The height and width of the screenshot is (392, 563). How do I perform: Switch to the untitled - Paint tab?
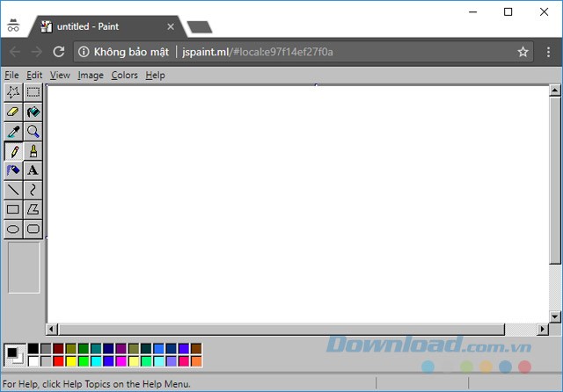pyautogui.click(x=107, y=26)
